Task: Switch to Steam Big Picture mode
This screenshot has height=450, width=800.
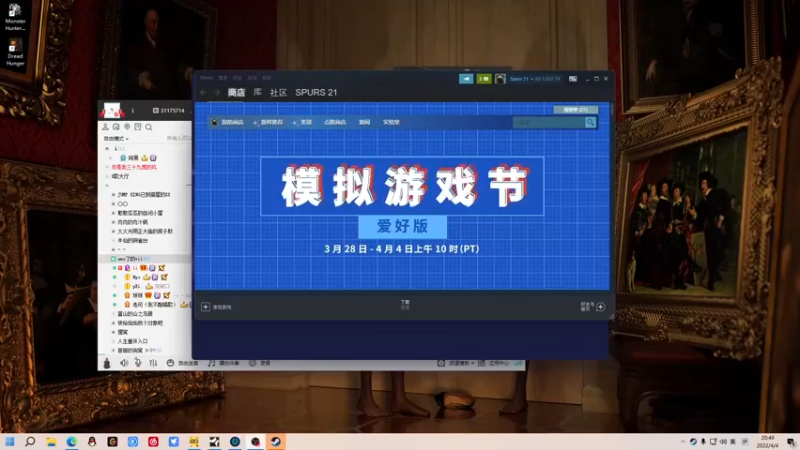Action: tap(573, 79)
